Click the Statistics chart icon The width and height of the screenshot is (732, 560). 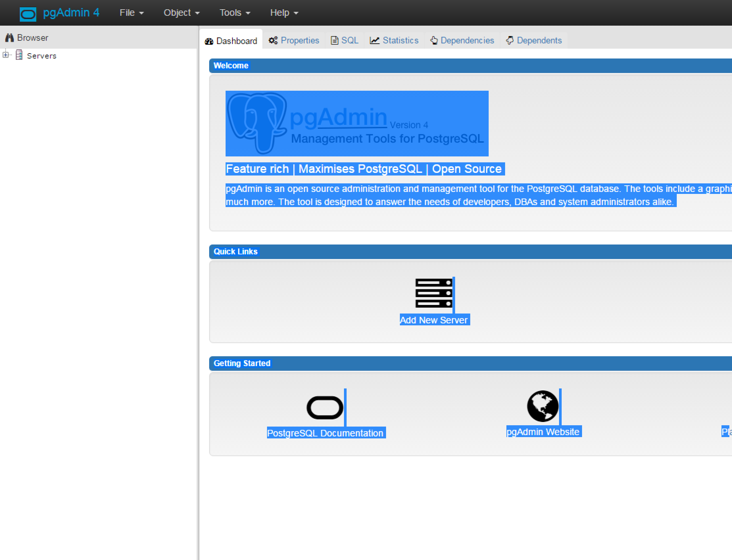[375, 40]
